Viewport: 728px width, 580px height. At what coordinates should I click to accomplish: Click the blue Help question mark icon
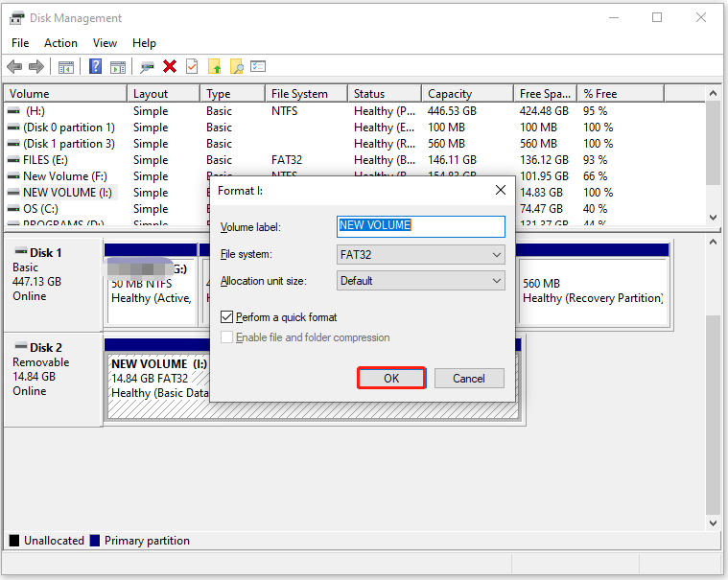(x=96, y=66)
